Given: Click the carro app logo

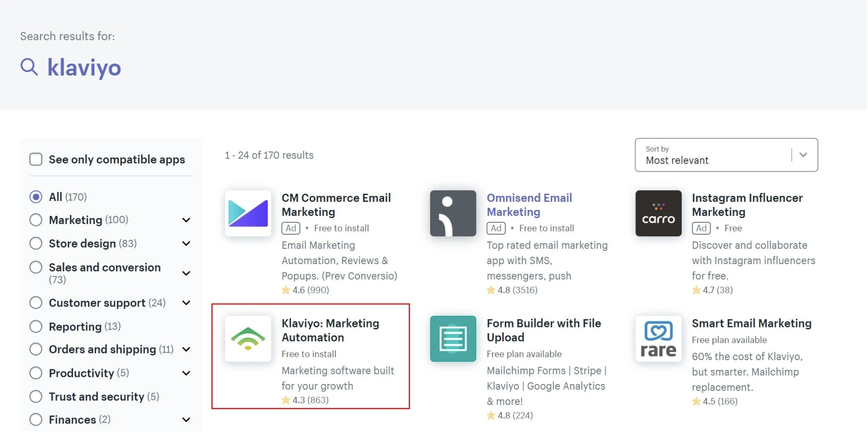Looking at the screenshot, I should tap(658, 213).
